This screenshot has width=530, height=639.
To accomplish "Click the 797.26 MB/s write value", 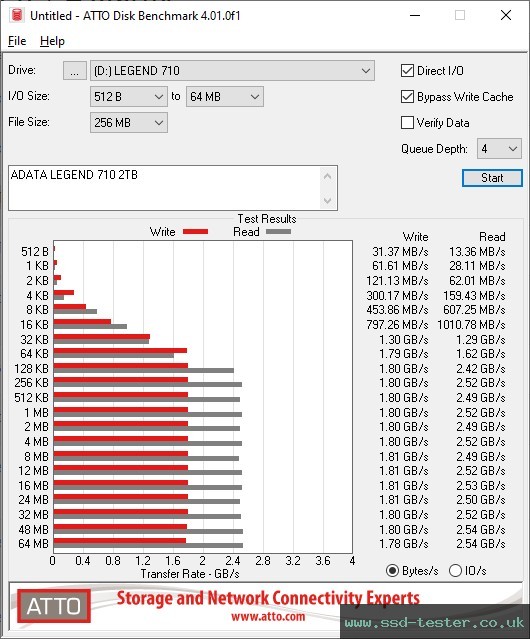I will [397, 325].
